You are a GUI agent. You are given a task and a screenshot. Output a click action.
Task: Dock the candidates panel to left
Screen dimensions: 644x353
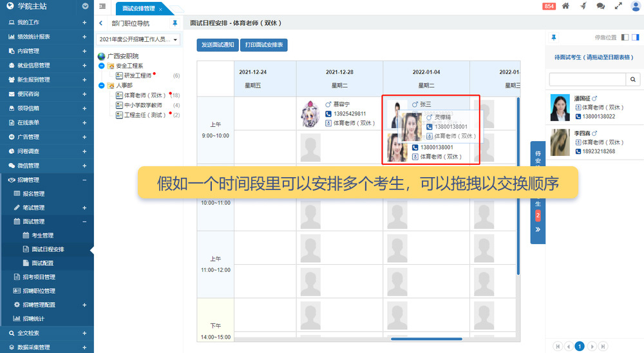pos(625,37)
